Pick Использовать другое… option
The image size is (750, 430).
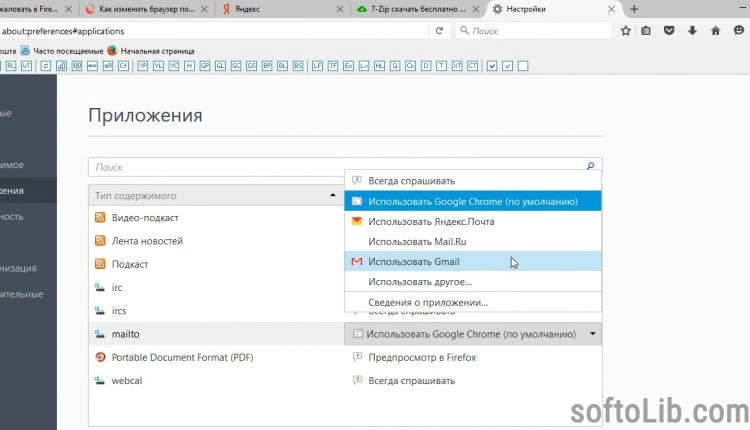(418, 281)
